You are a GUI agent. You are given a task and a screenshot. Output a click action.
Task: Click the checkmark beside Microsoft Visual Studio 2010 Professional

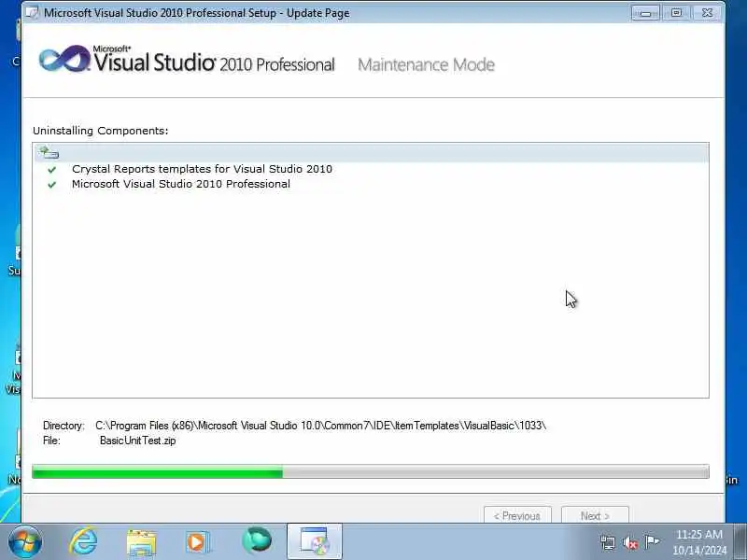(52, 185)
